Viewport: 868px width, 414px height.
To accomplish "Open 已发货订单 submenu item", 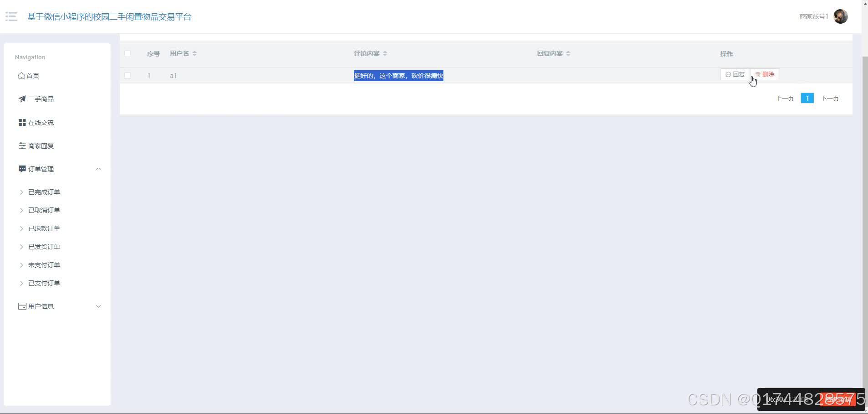I will [44, 247].
